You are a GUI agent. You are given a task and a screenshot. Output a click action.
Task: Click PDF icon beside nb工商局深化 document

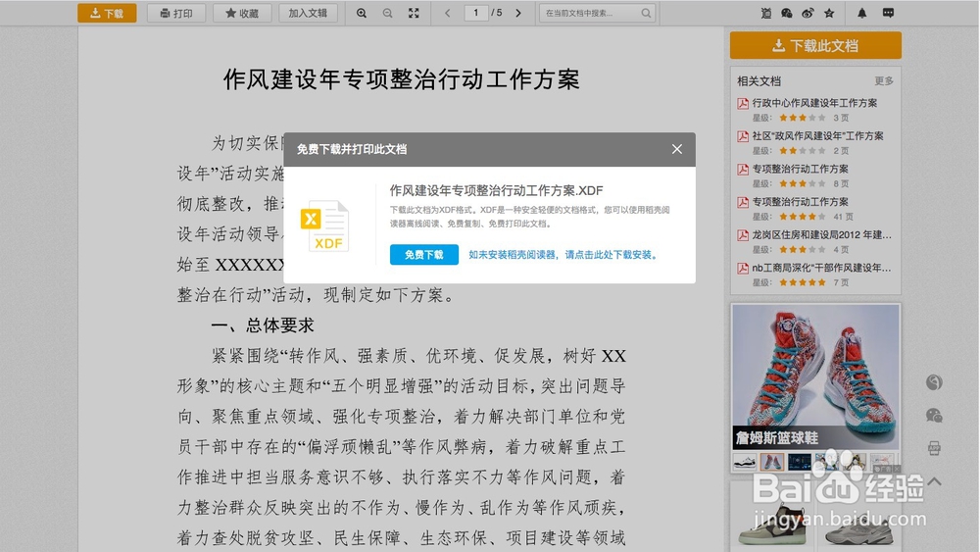pos(743,269)
